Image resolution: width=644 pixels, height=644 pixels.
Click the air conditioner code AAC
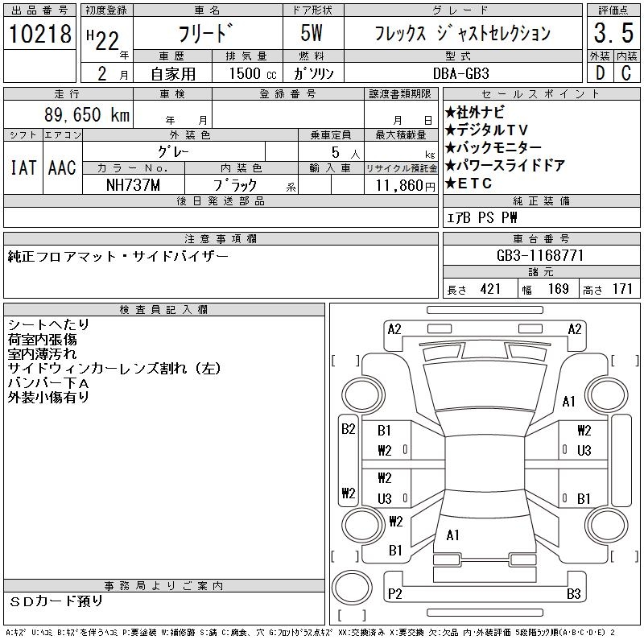(62, 168)
